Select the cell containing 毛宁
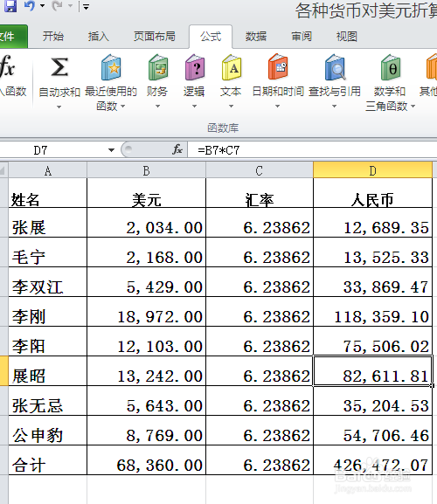Image resolution: width=437 pixels, height=504 pixels. 47,252
